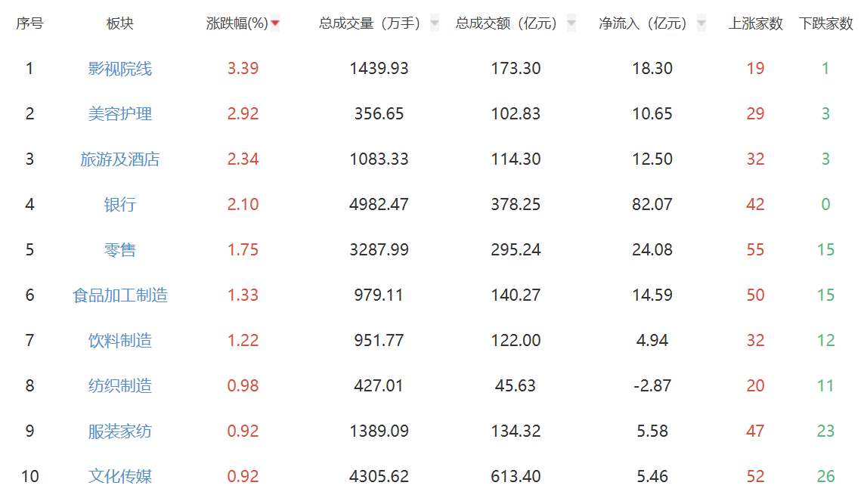Open the 文化传媒 sector
This screenshot has height=504, width=864.
click(119, 477)
